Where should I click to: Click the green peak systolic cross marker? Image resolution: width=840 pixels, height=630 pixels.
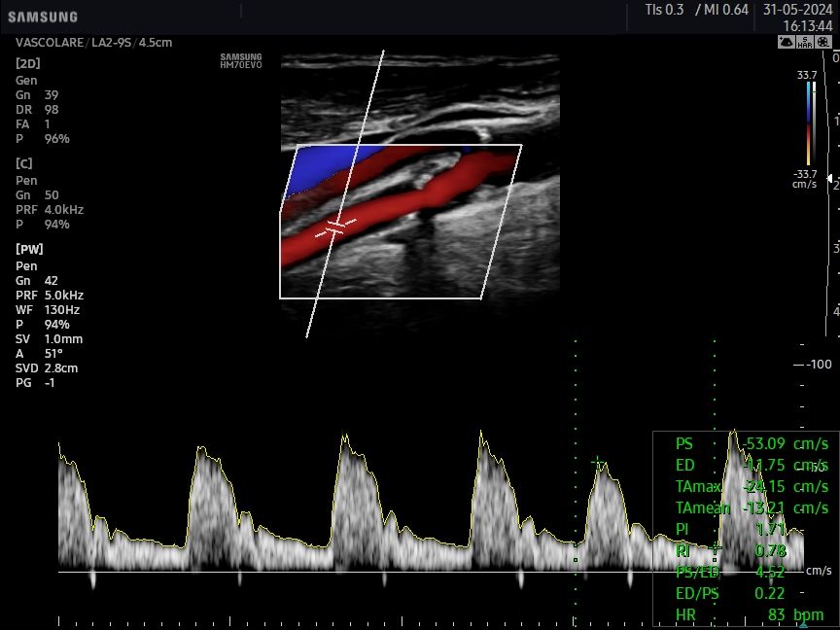597,461
